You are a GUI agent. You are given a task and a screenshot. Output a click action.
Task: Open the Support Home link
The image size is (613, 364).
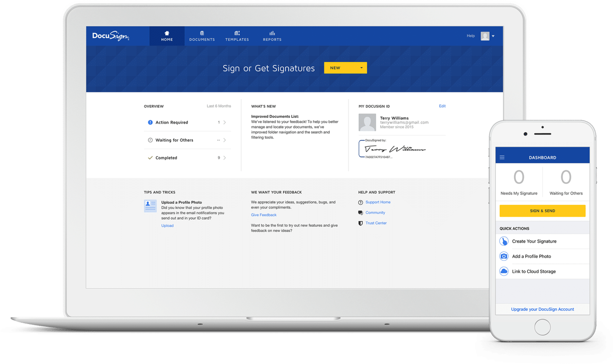[378, 202]
